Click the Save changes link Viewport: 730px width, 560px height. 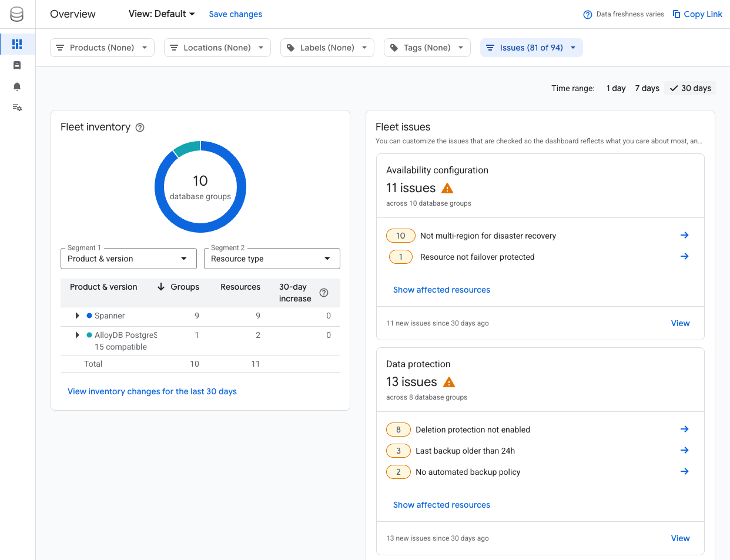[x=235, y=14]
